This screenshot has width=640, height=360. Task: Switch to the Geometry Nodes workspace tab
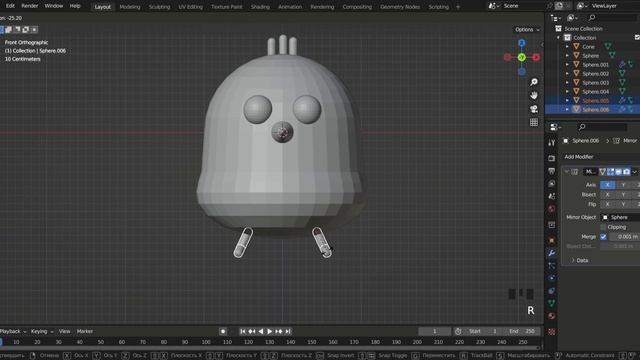[400, 7]
